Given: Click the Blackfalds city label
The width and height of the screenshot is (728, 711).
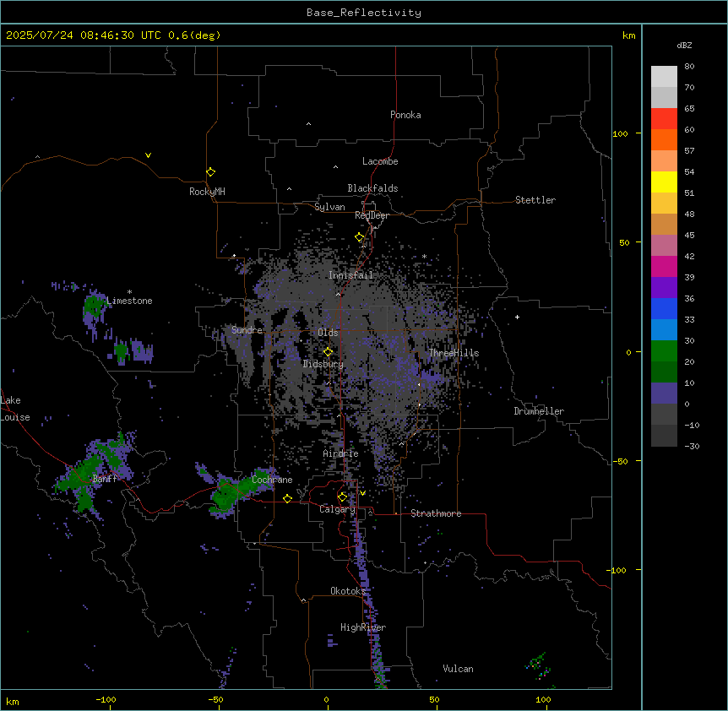Looking at the screenshot, I should [372, 188].
